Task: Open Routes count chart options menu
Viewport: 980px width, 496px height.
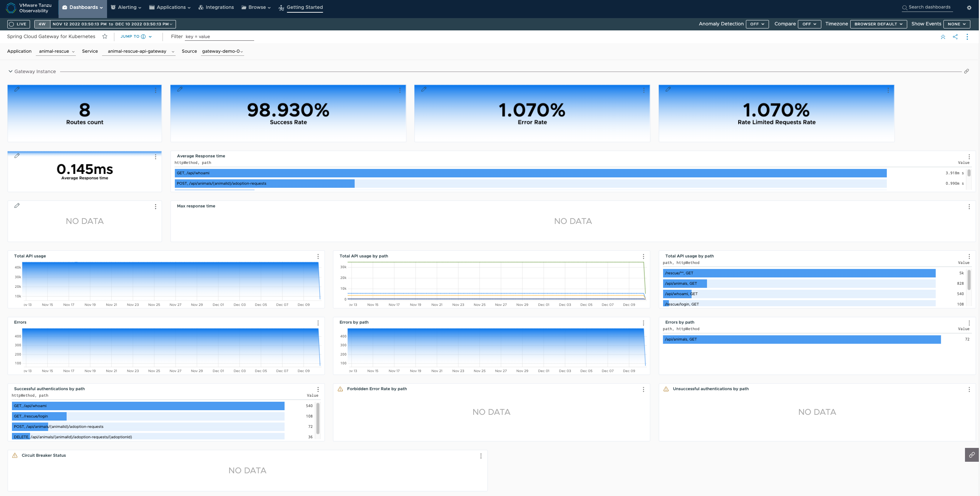Action: pos(156,90)
